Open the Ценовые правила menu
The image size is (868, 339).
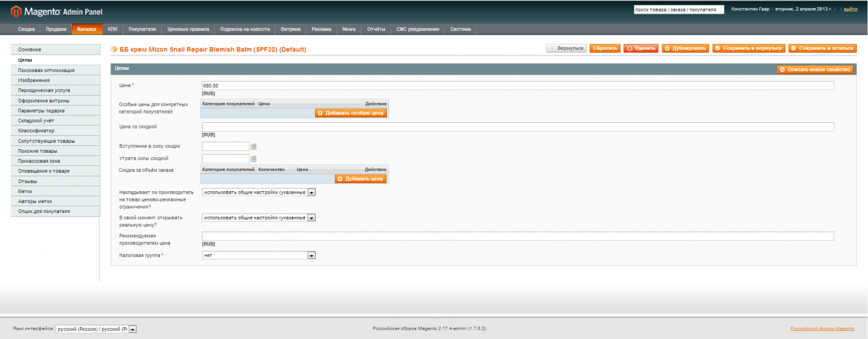pyautogui.click(x=188, y=29)
